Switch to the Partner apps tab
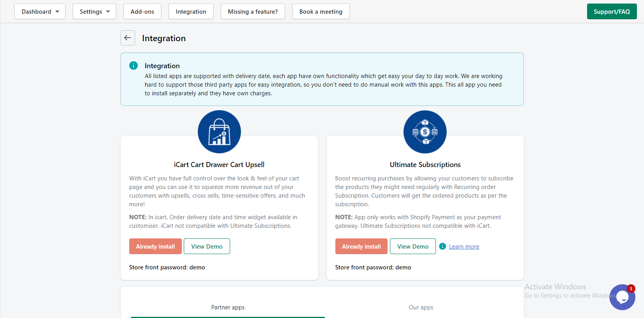 pyautogui.click(x=228, y=307)
